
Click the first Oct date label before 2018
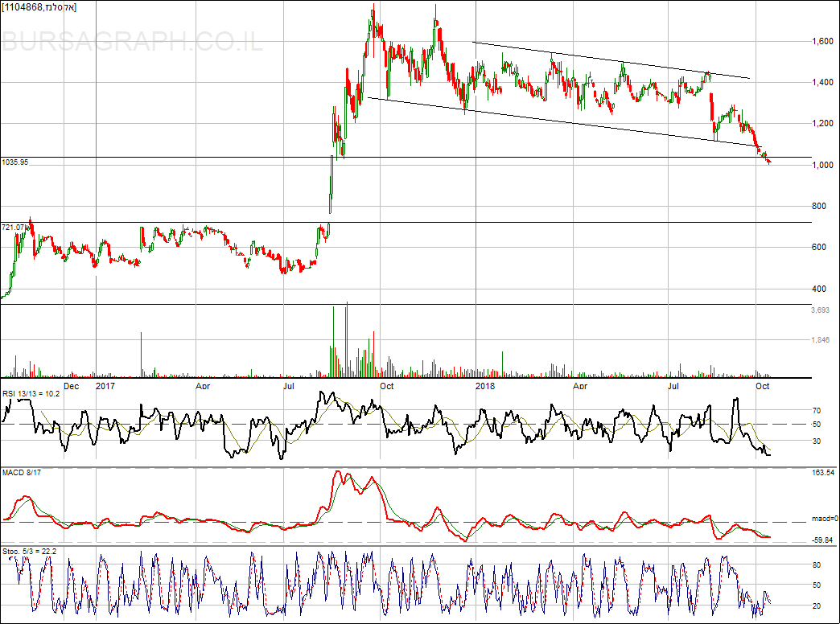point(387,386)
